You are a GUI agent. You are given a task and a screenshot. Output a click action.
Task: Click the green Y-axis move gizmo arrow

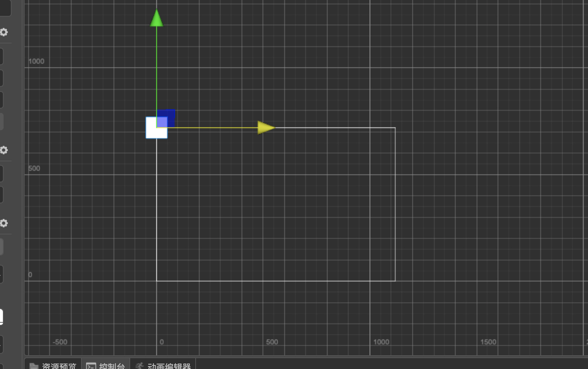coord(157,18)
